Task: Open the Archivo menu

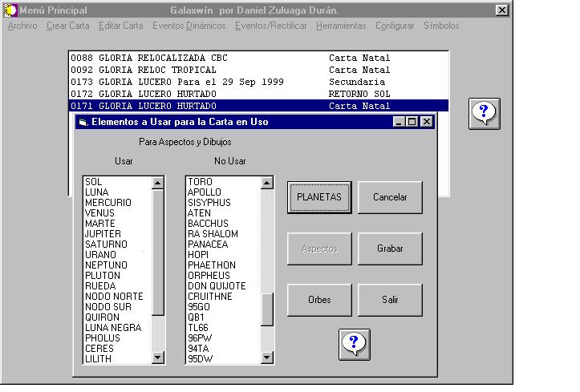Action: pos(22,26)
